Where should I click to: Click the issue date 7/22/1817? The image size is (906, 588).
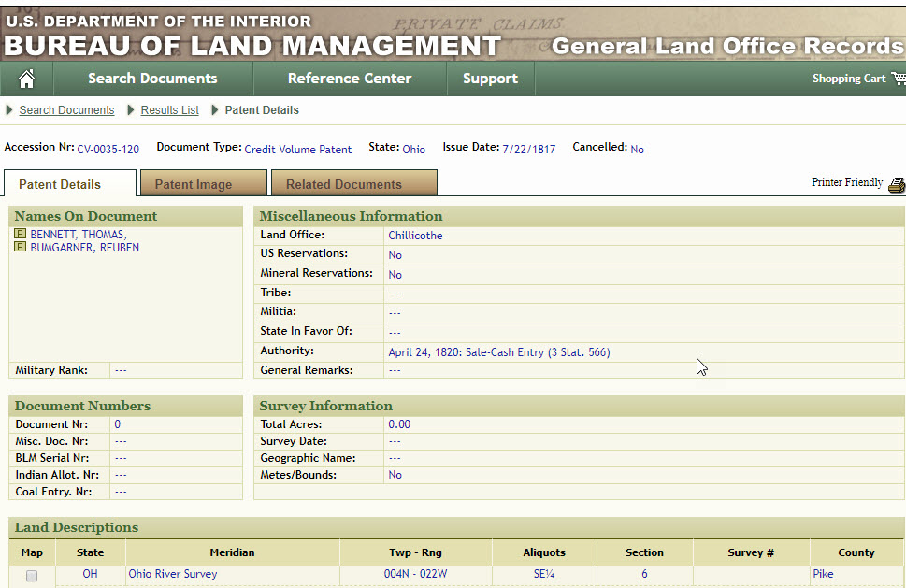[528, 149]
